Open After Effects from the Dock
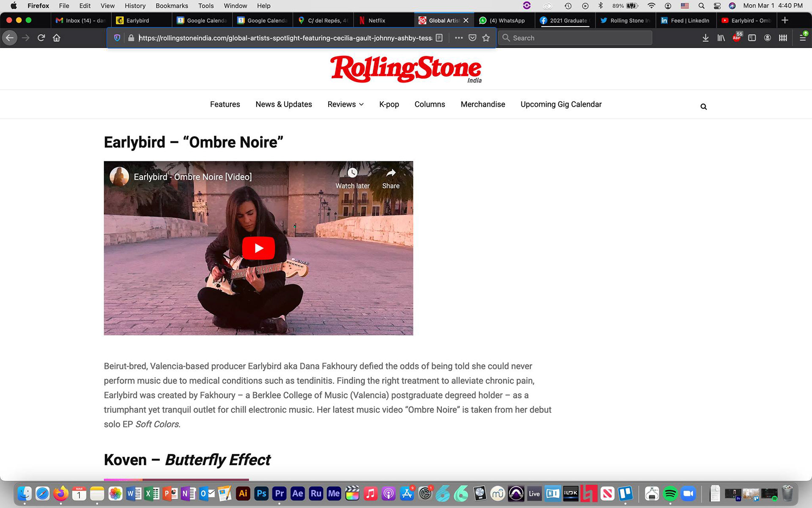 point(298,494)
